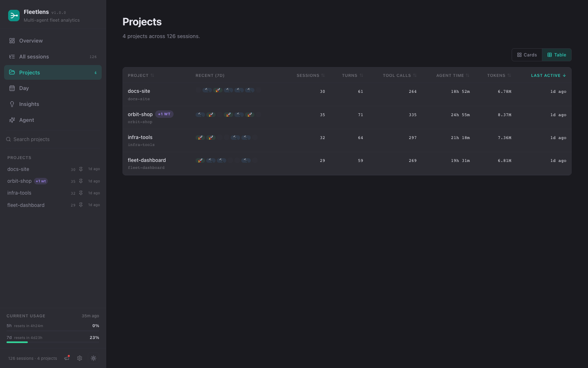This screenshot has height=368, width=588.
Task: Click first hammer badge in orbit-shop row
Action: pyautogui.click(x=200, y=114)
